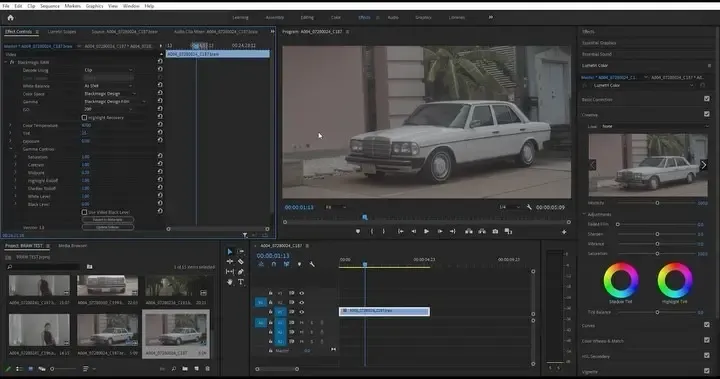Enable the Highlight Recovery checkbox
720x379 pixels.
84,118
